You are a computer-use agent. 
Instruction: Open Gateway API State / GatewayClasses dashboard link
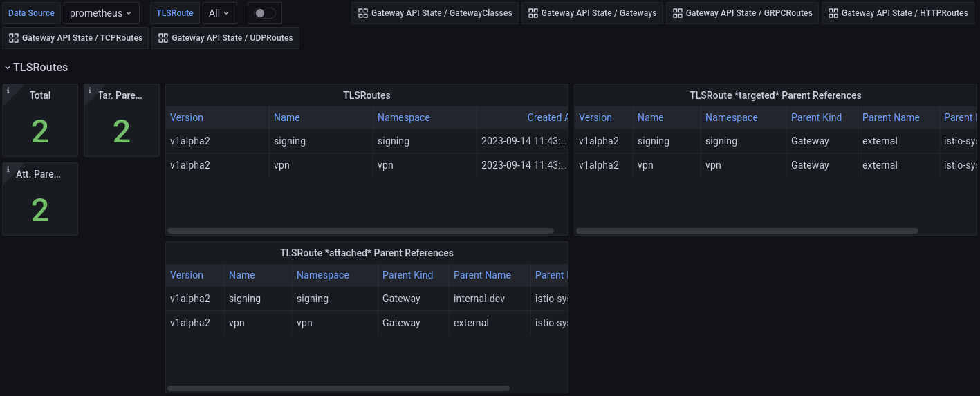[x=435, y=13]
